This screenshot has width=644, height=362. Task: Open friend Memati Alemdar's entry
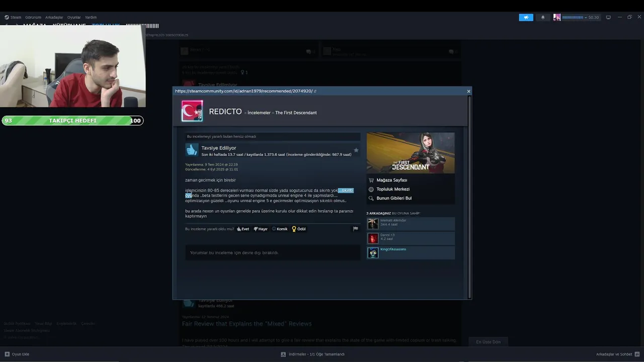(411, 224)
